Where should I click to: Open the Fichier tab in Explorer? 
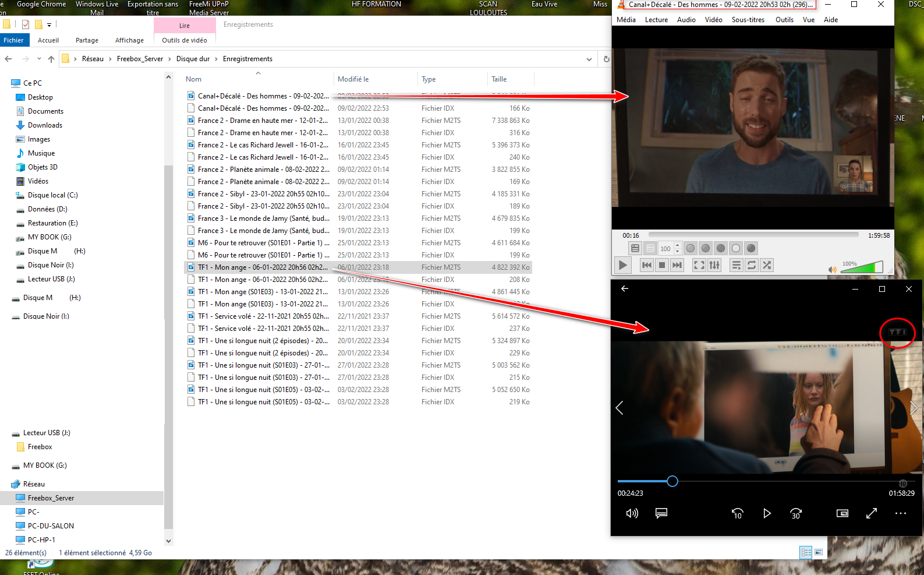tap(14, 40)
